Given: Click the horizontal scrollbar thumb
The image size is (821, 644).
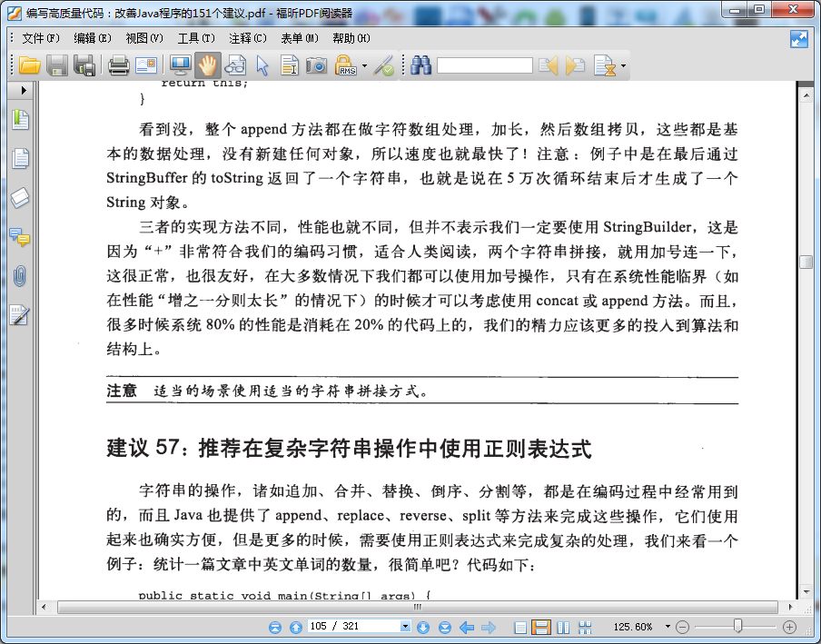Looking at the screenshot, I should pos(417,608).
